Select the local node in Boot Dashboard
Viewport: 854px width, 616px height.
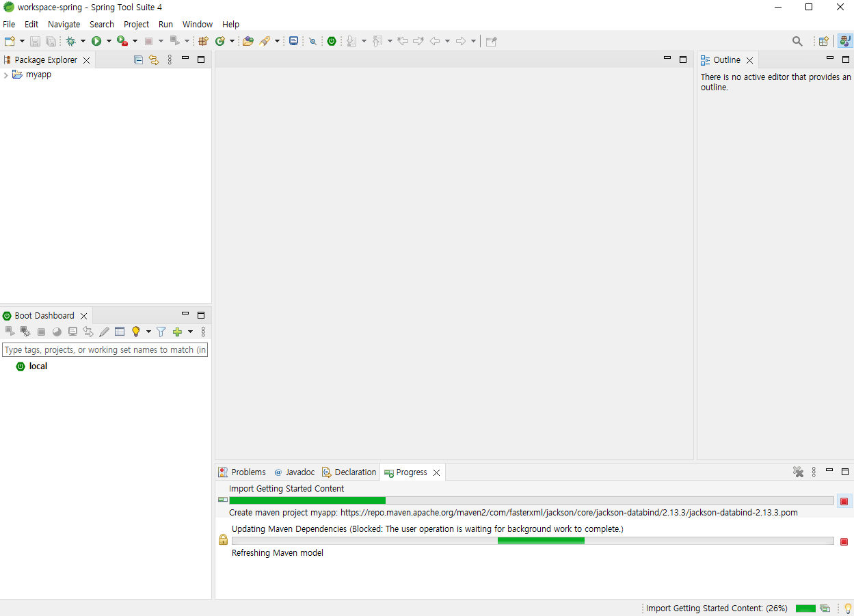point(31,366)
